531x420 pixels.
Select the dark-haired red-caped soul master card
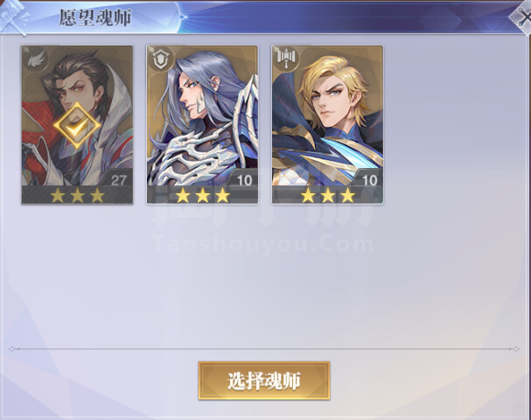click(77, 124)
